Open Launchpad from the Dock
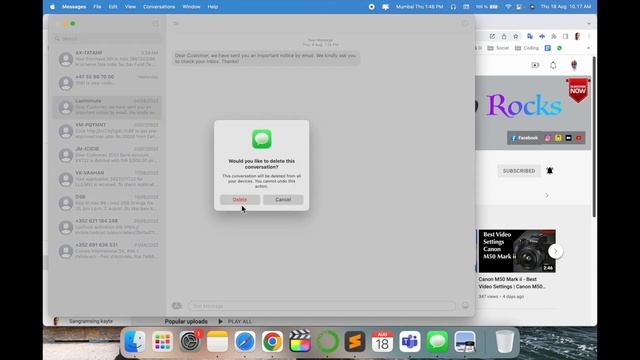640x360 pixels. point(162,341)
